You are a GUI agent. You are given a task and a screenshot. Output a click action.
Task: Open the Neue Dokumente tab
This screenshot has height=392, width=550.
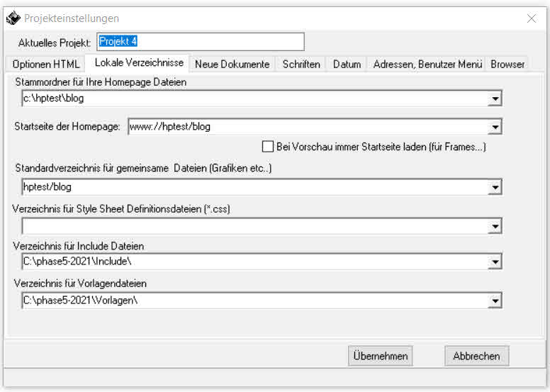(x=232, y=64)
